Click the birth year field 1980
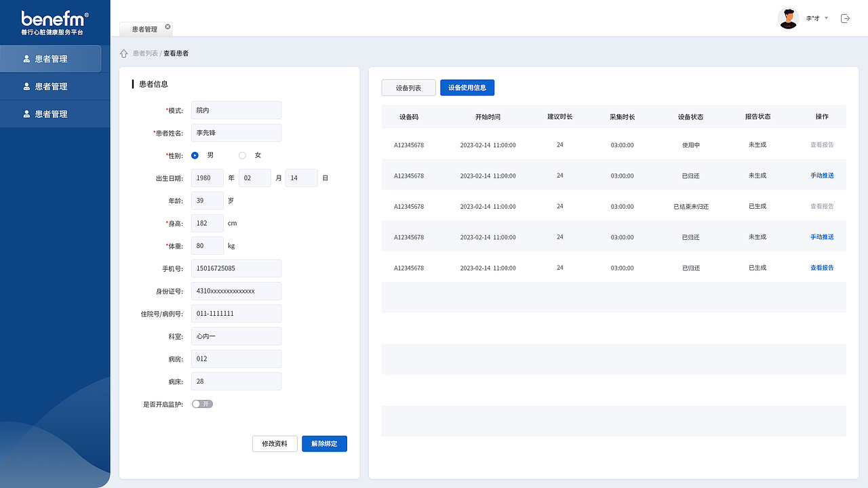Screen dimensions: 868x488 [208, 178]
